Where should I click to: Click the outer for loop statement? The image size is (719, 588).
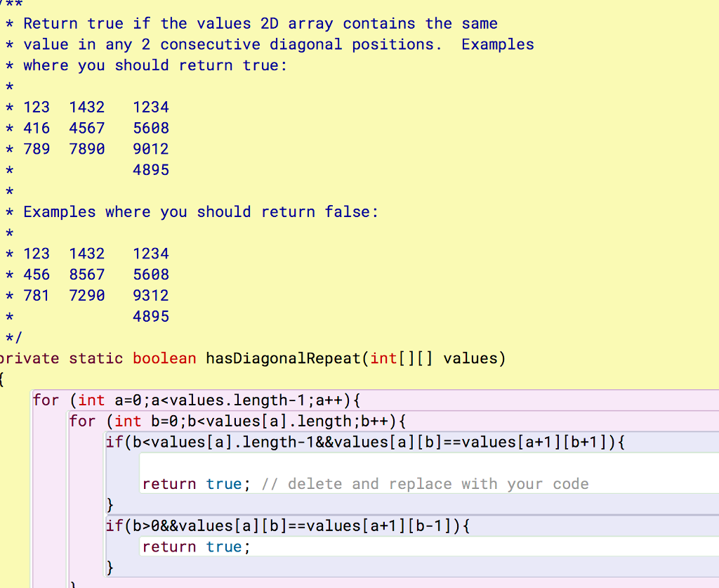tap(197, 400)
